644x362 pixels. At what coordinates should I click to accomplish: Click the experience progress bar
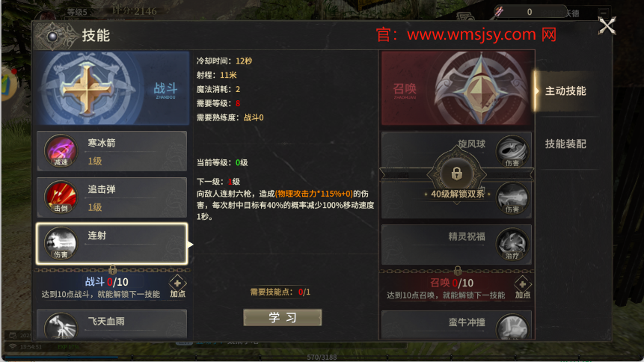point(322,357)
